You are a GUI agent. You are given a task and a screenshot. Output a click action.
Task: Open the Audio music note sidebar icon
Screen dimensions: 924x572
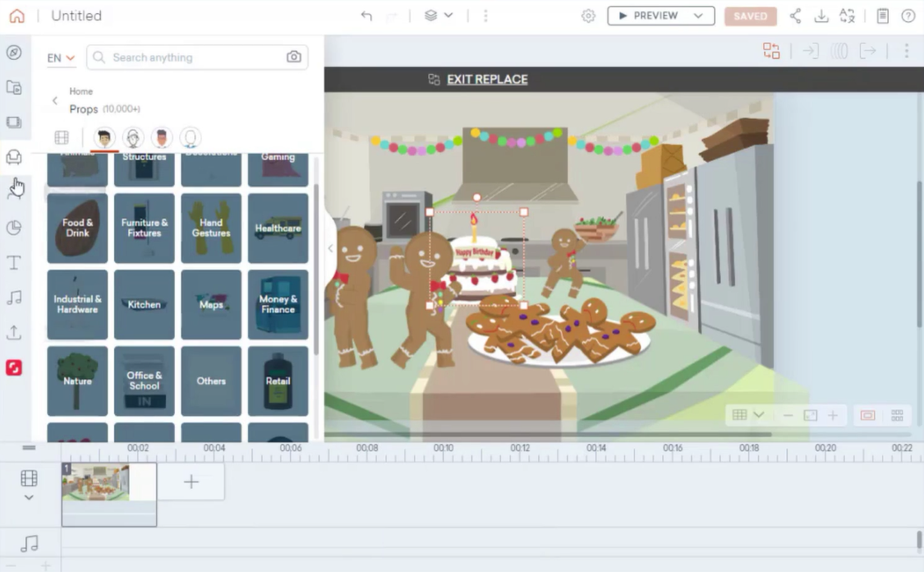point(14,298)
